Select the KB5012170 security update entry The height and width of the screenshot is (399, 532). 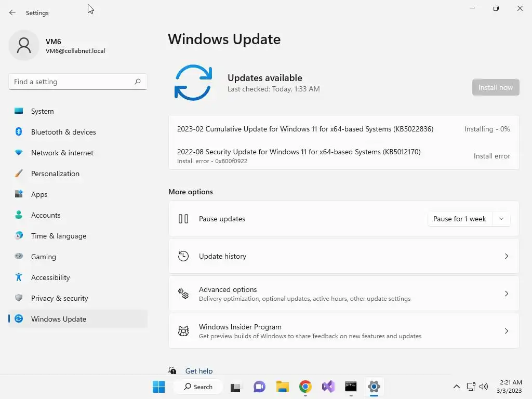[x=344, y=156]
